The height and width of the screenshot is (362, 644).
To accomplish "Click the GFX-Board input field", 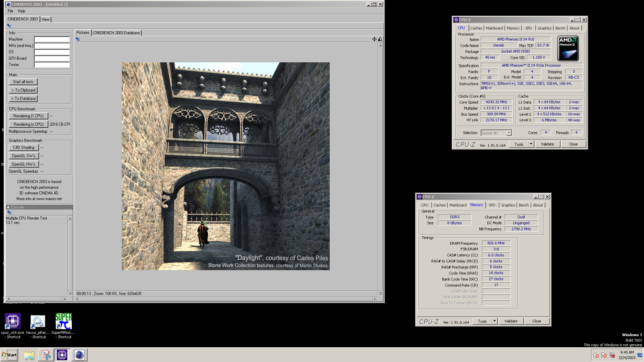I will pyautogui.click(x=52, y=58).
